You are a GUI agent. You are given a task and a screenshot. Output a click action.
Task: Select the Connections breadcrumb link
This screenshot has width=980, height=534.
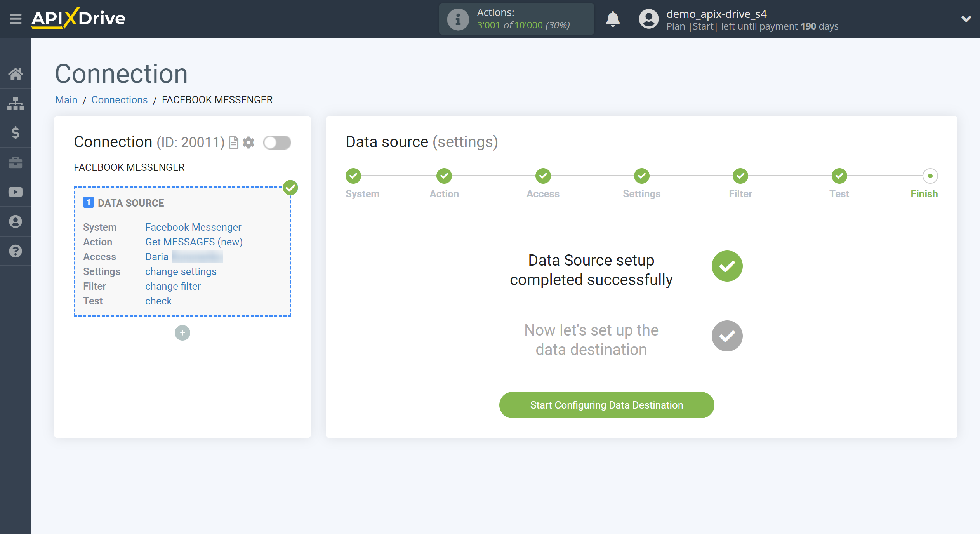[x=119, y=99]
